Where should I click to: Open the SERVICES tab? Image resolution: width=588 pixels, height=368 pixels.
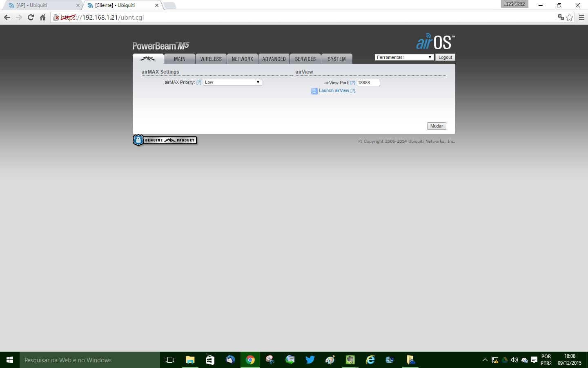[305, 59]
